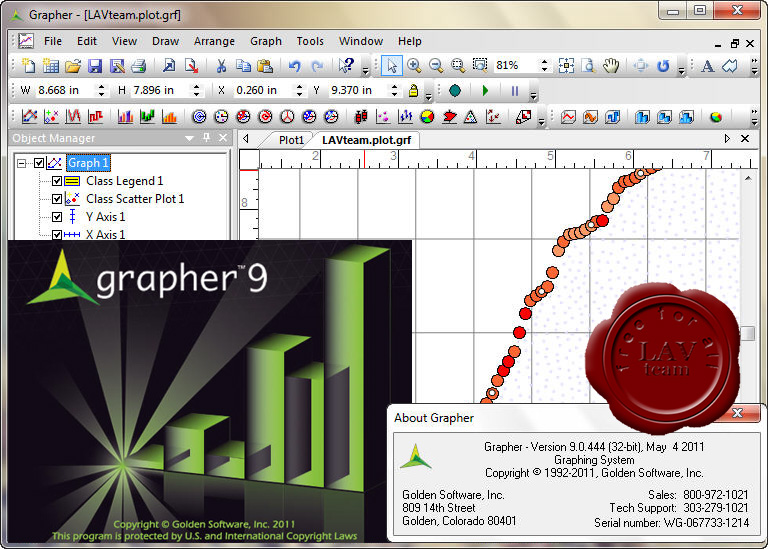
Task: Open new worksheet from toolbar
Action: (50, 66)
